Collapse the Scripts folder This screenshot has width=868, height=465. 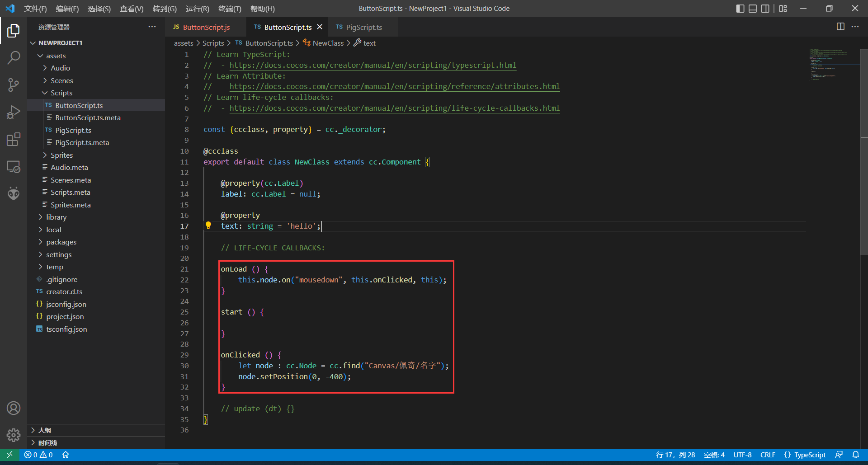click(x=61, y=93)
